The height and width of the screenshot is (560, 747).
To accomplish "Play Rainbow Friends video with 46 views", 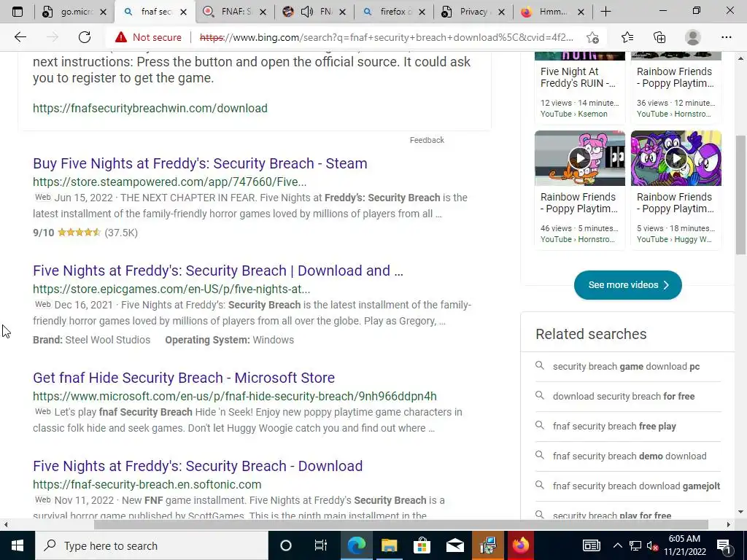I will click(580, 158).
